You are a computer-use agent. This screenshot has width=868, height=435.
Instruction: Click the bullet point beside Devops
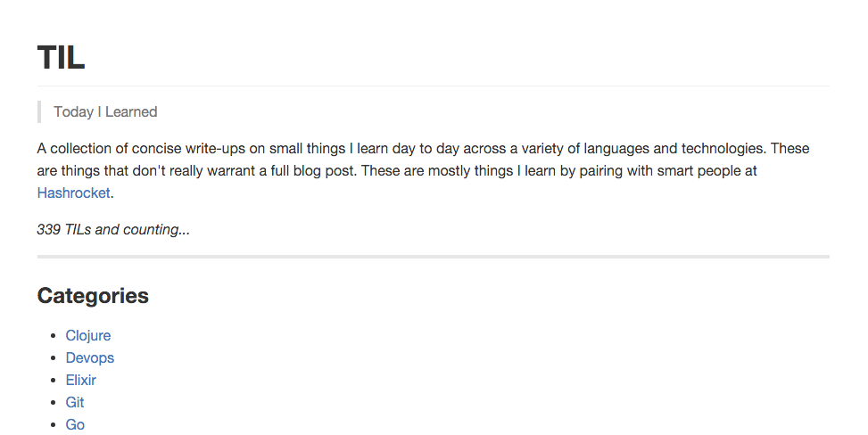pos(54,359)
